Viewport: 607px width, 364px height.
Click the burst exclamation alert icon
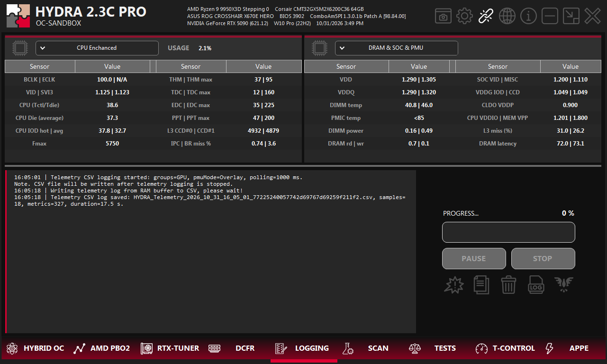coord(454,284)
